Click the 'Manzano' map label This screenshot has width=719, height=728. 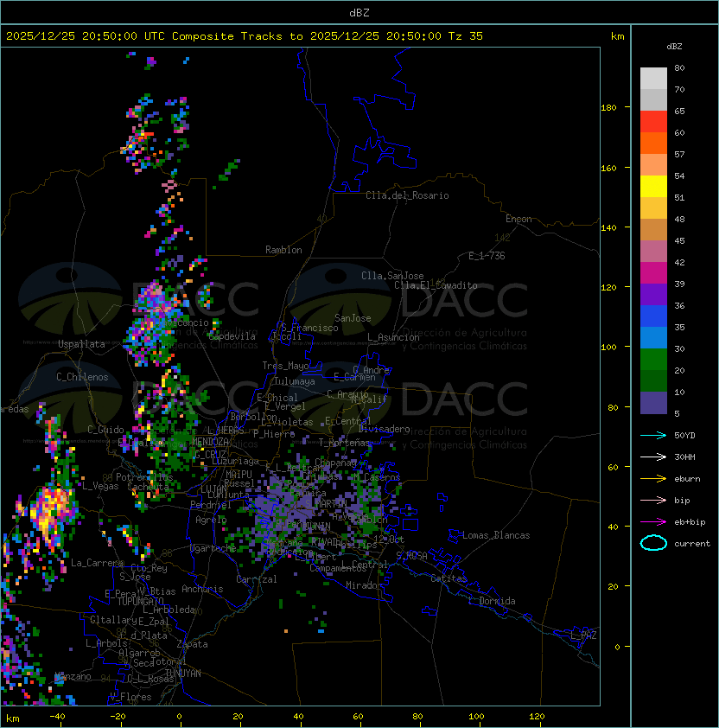(73, 676)
